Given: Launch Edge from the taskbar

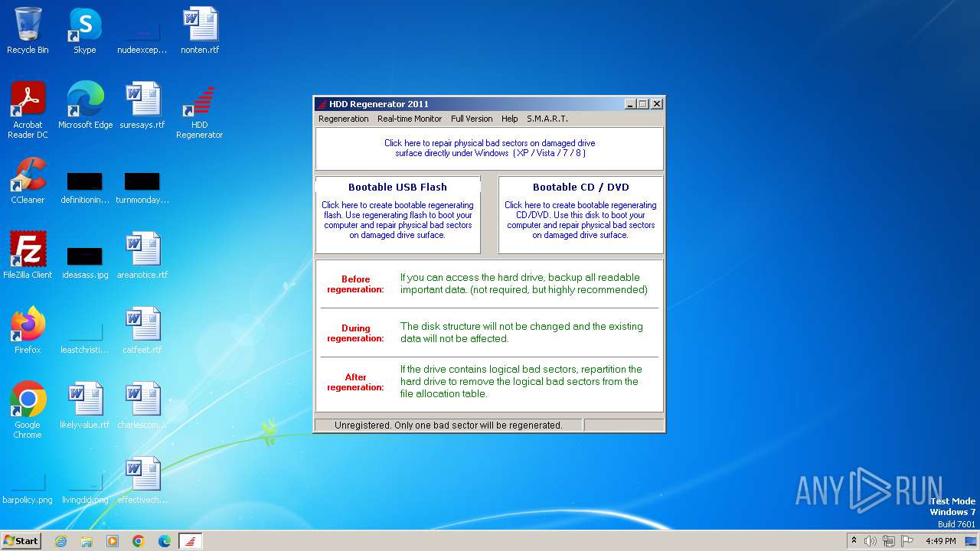Looking at the screenshot, I should [x=165, y=540].
